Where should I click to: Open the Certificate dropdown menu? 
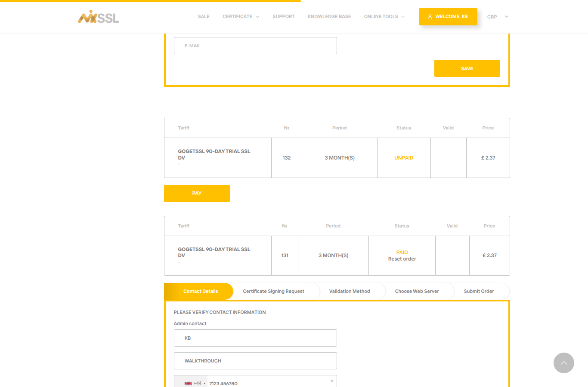[241, 17]
